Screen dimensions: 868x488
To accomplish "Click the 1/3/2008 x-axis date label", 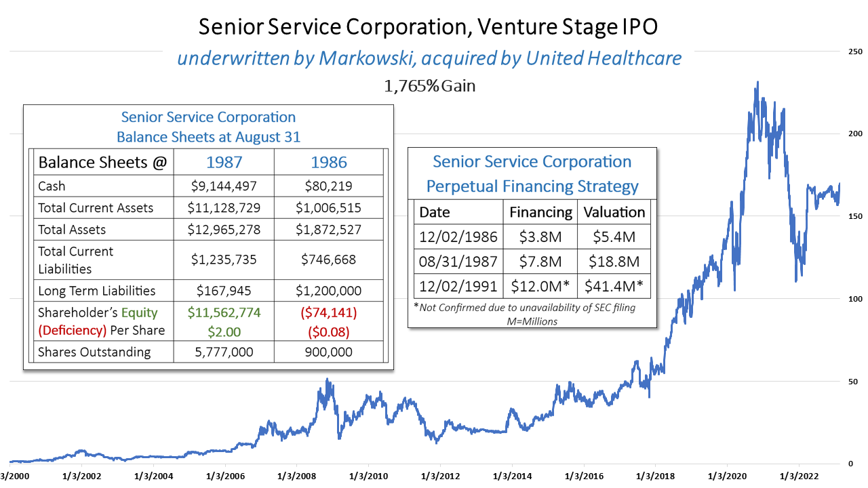I will 297,476.
